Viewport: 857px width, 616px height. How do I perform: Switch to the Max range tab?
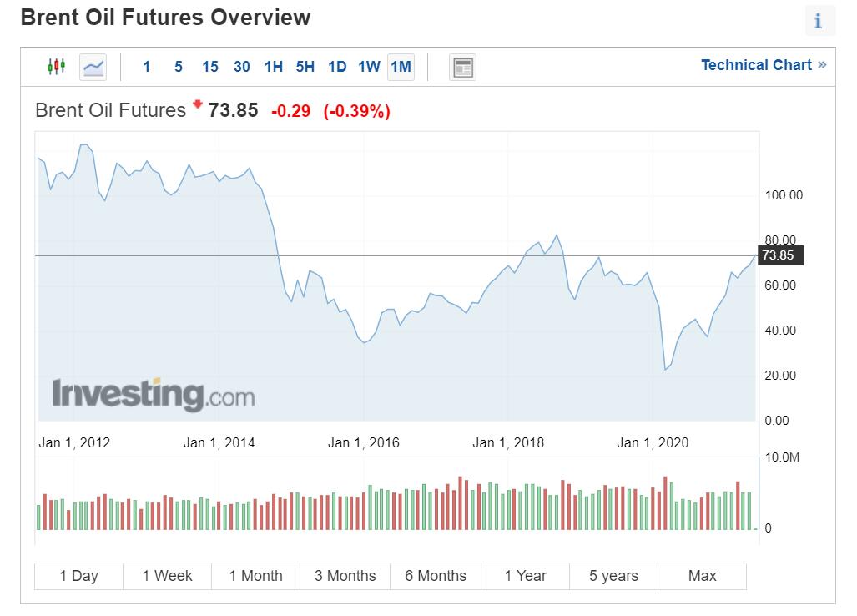[703, 576]
